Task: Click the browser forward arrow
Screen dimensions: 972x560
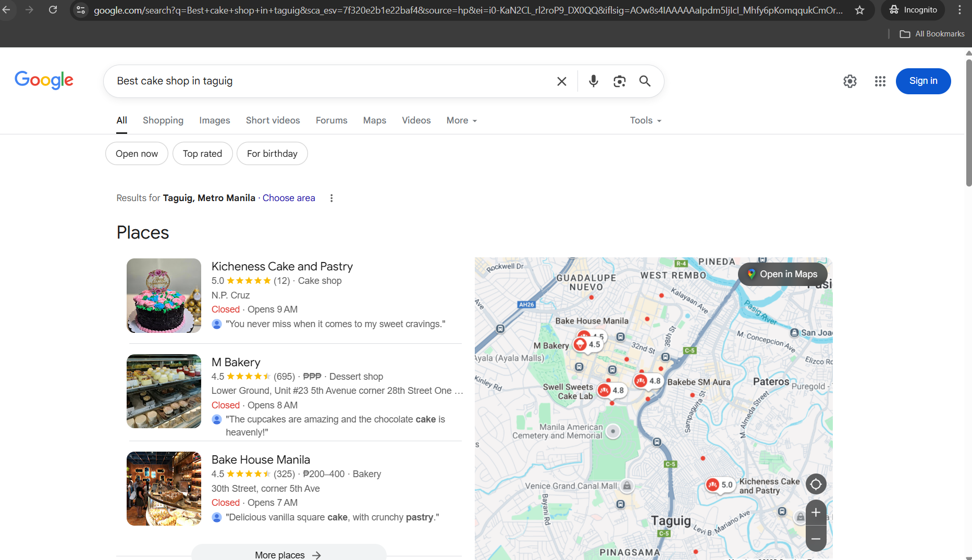Action: click(x=29, y=9)
